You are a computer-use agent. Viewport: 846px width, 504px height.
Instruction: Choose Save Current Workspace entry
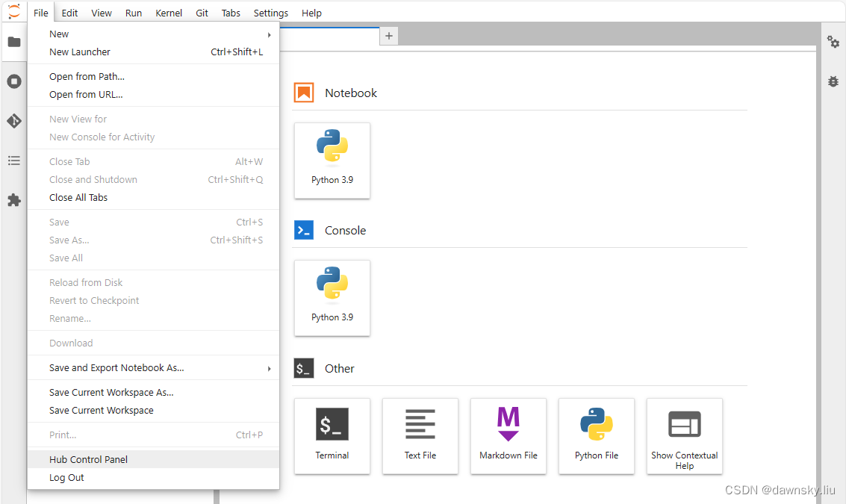153,410
